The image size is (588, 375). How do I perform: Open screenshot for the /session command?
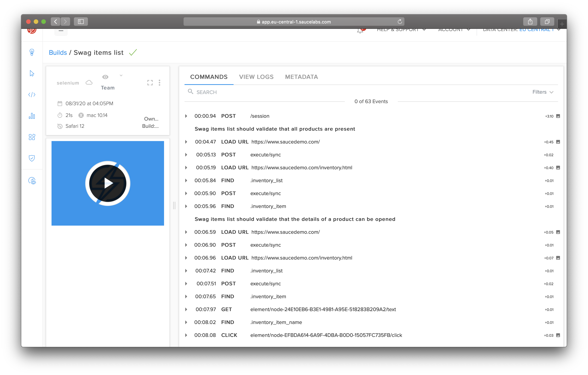558,116
